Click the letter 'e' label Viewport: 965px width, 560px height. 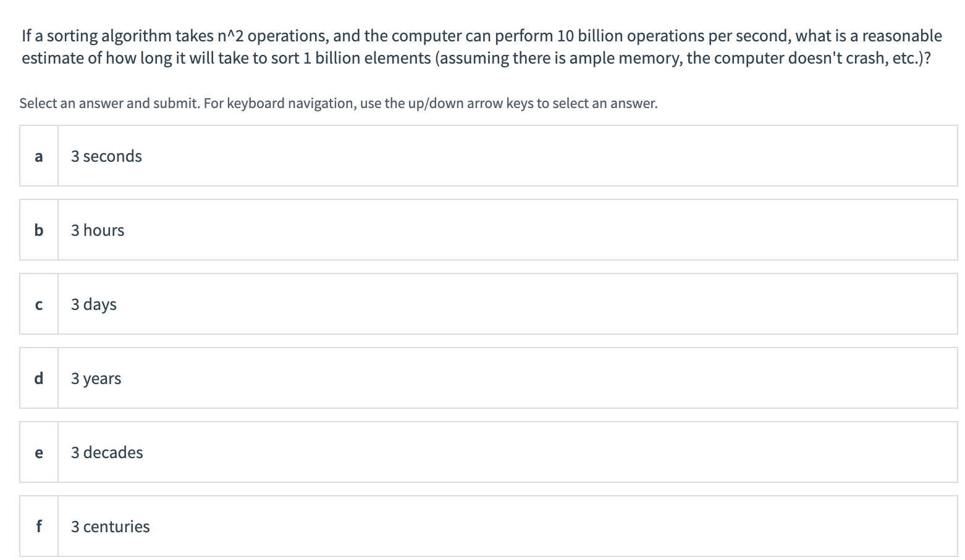[x=38, y=452]
